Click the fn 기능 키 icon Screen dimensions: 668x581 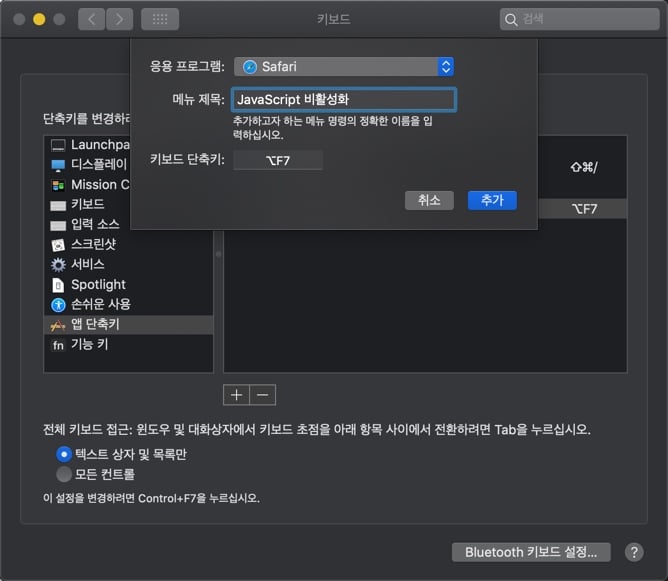coord(58,345)
